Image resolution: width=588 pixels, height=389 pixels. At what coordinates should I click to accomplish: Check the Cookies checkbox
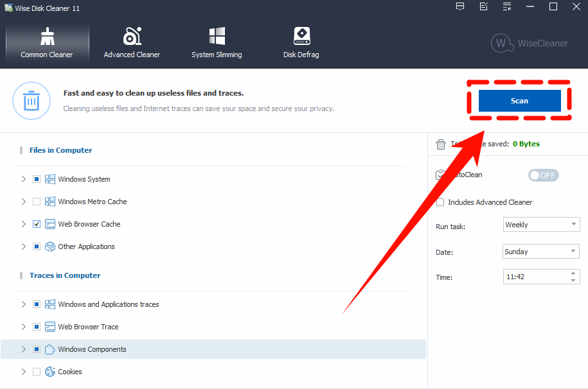click(37, 372)
